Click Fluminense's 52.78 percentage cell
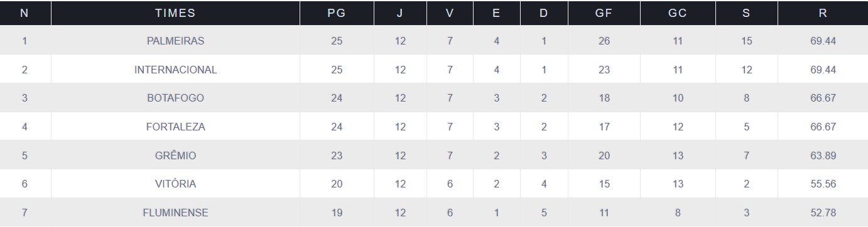The width and height of the screenshot is (868, 227). pyautogui.click(x=823, y=213)
